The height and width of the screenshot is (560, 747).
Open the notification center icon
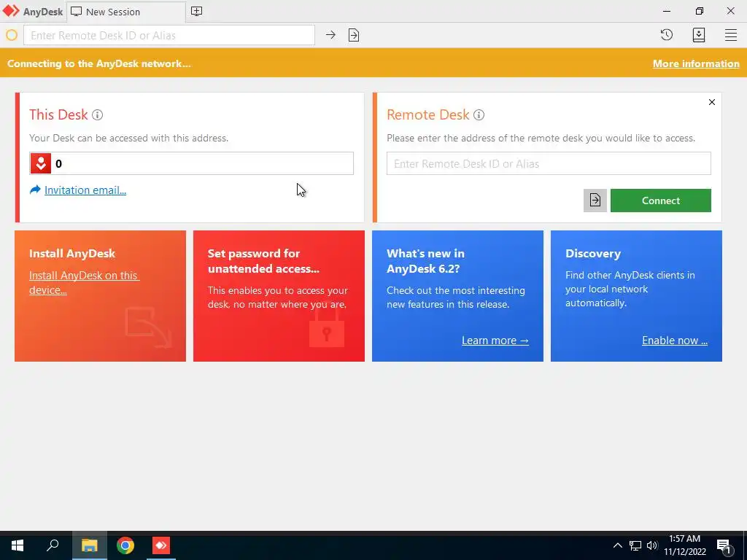pyautogui.click(x=724, y=546)
